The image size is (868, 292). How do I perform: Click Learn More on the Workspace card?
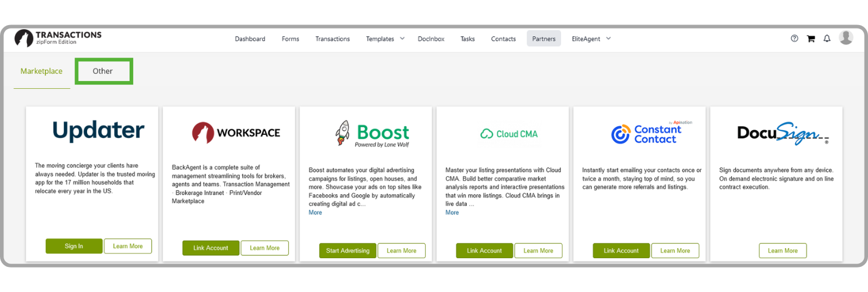pos(264,248)
